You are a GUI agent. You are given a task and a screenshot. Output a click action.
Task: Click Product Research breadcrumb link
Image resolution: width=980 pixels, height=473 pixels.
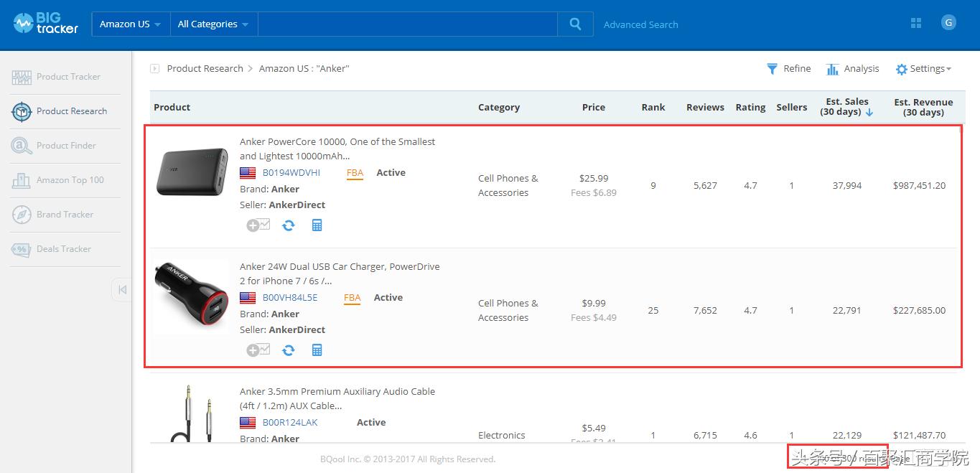[x=205, y=68]
